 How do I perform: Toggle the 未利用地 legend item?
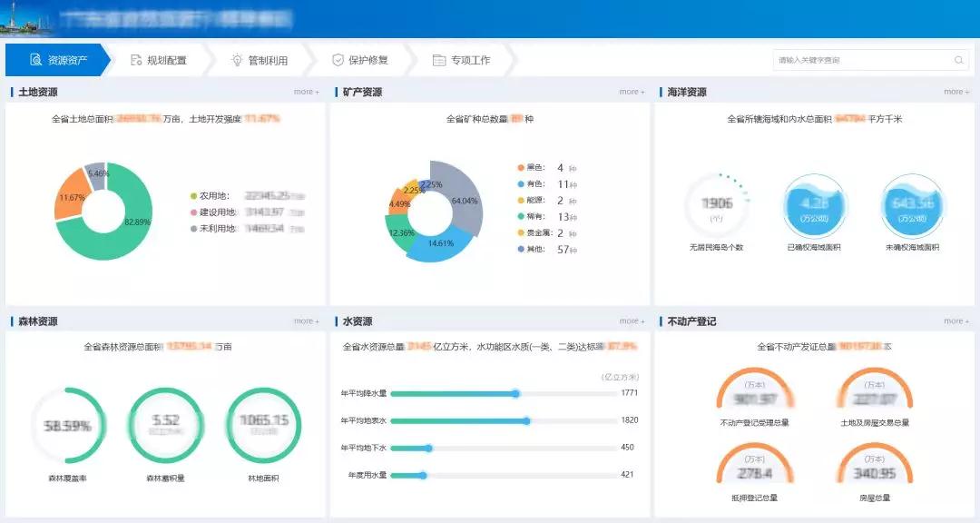pyautogui.click(x=213, y=228)
